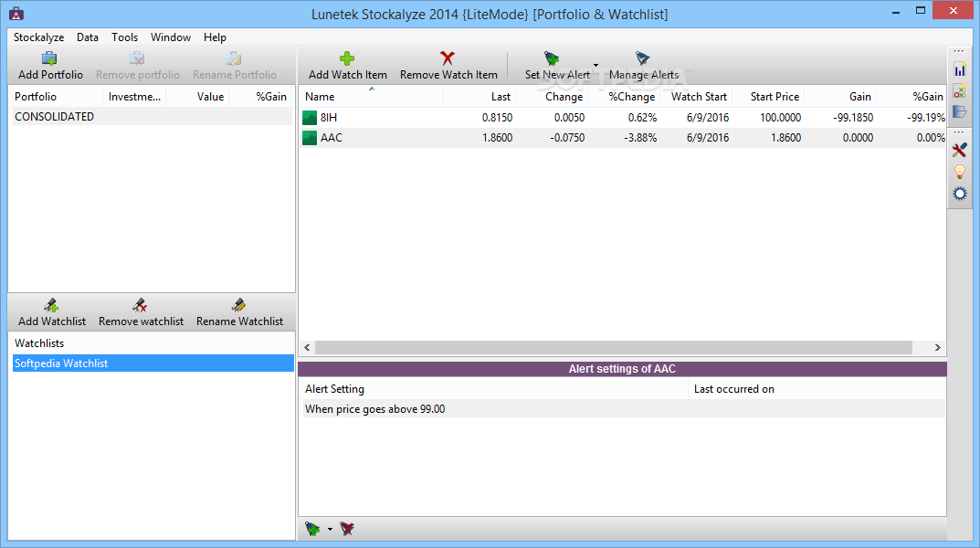Open the Tools menu
The width and height of the screenshot is (980, 548).
pos(124,37)
